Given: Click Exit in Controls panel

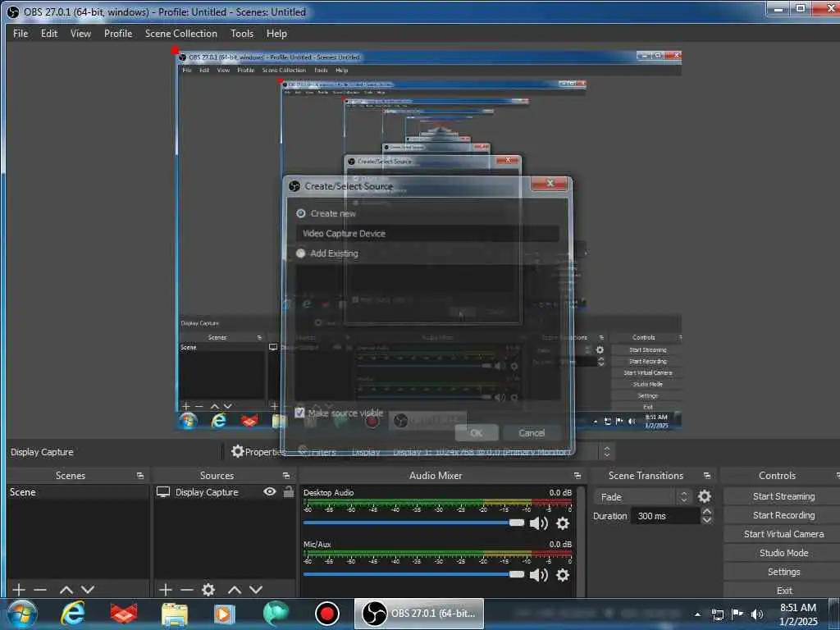Looking at the screenshot, I should [x=783, y=591].
